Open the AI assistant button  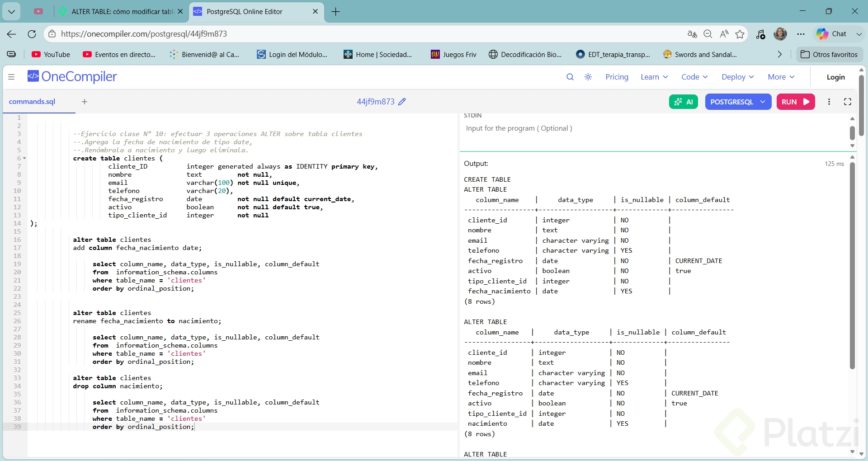[x=683, y=102]
